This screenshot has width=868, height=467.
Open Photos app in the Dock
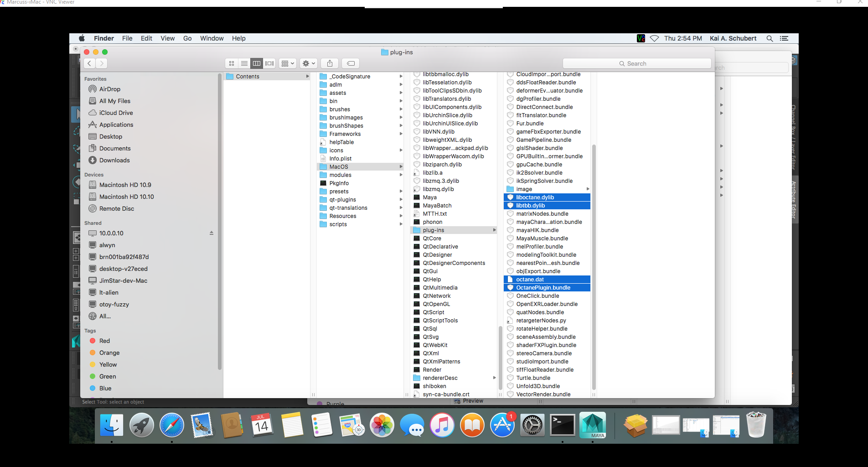(x=382, y=425)
